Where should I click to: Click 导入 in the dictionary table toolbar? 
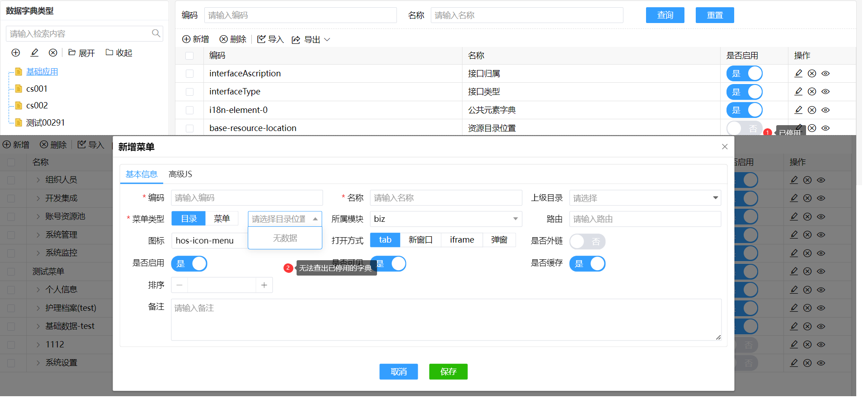coord(270,39)
